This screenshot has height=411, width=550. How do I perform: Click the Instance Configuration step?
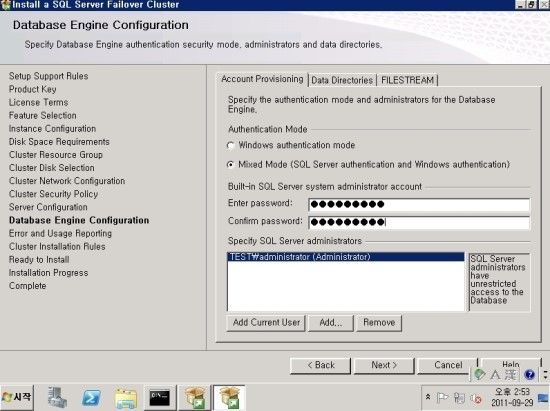52,129
